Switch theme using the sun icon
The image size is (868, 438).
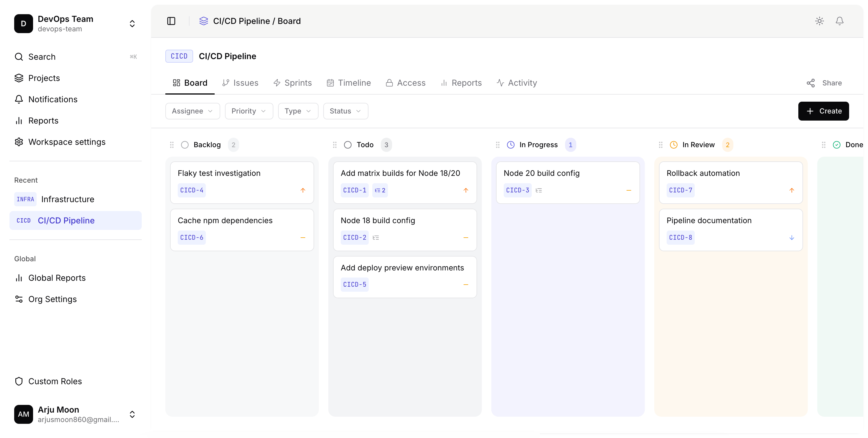(820, 21)
